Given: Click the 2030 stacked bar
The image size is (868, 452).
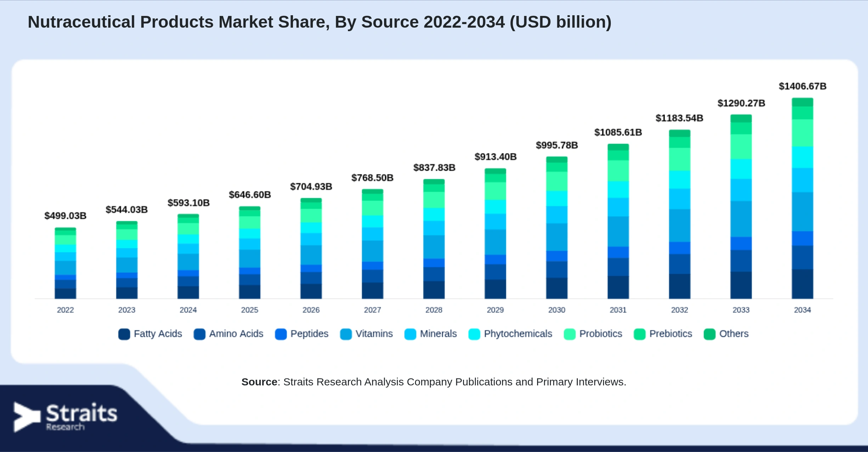Looking at the screenshot, I should pos(557,228).
